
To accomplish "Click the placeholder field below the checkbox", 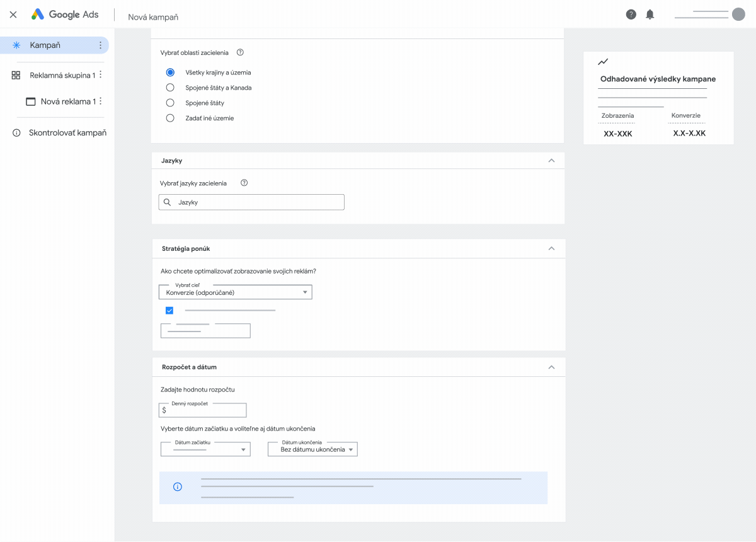I will point(205,331).
